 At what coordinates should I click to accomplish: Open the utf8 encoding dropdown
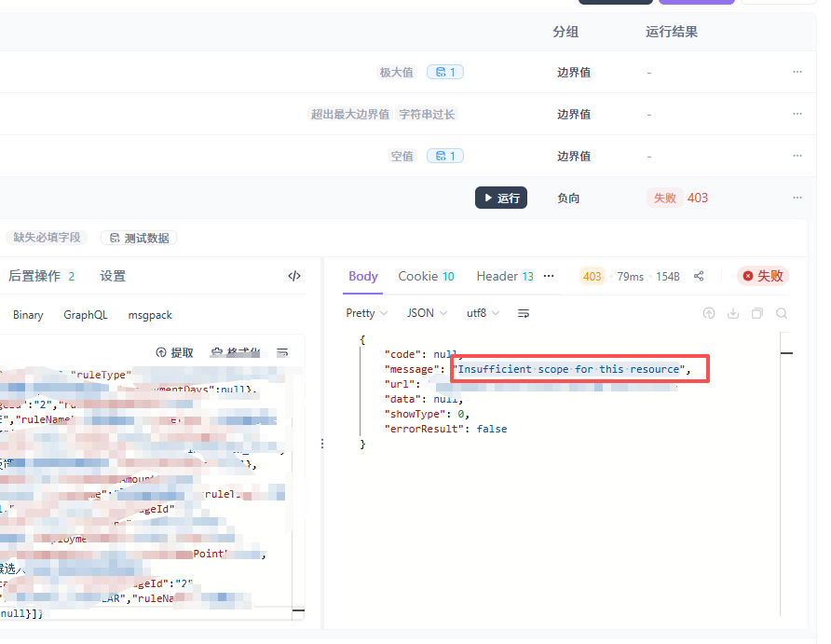point(483,313)
